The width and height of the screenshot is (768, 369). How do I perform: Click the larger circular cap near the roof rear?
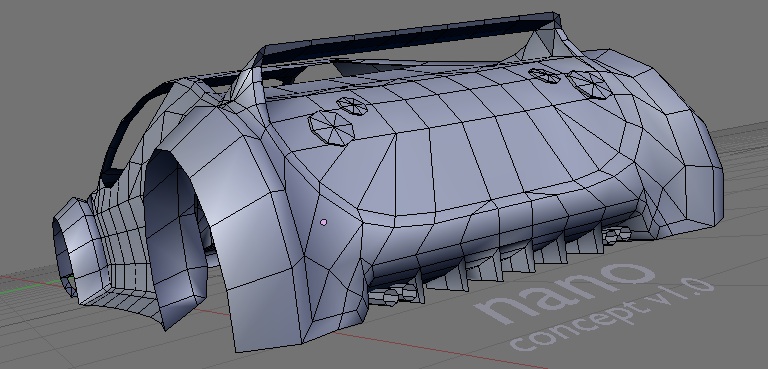tap(589, 84)
